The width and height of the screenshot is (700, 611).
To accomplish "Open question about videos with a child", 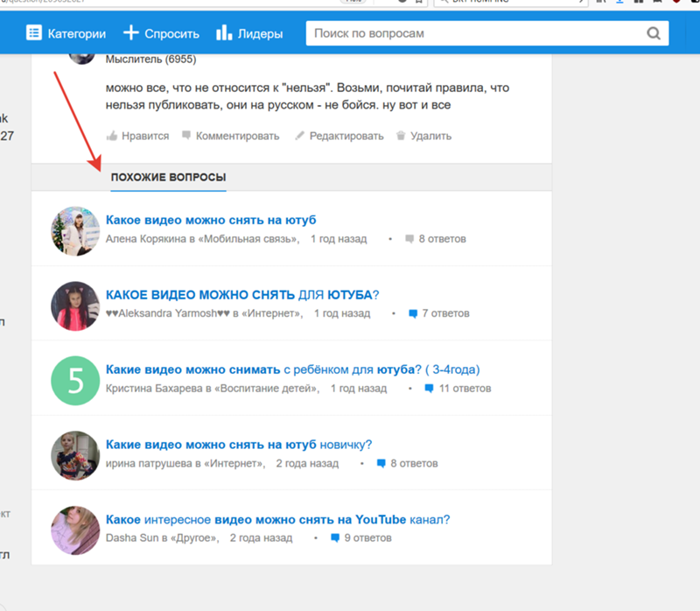I will pyautogui.click(x=293, y=369).
